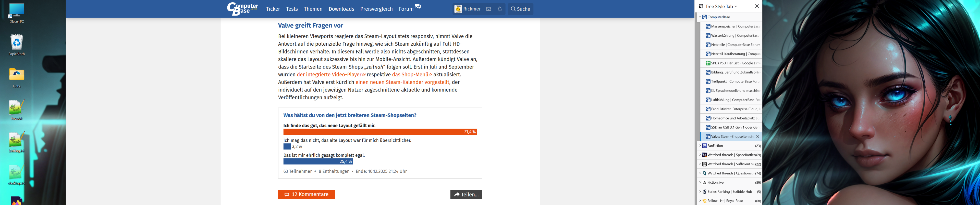The image size is (980, 205).
Task: Click the blue 25,4 % poll result bar
Action: (318, 161)
